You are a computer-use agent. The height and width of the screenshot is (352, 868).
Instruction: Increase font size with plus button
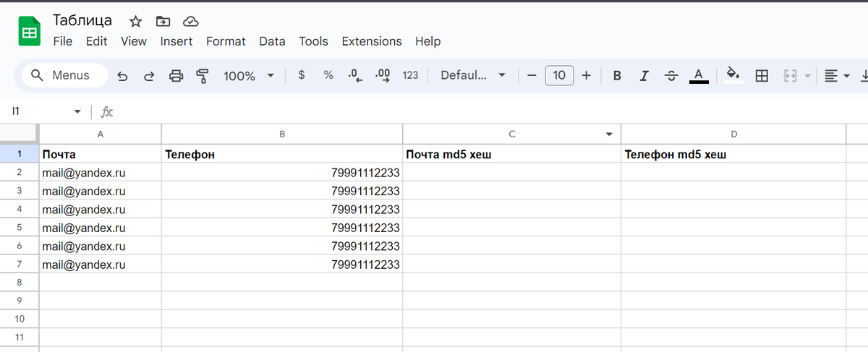(x=587, y=75)
